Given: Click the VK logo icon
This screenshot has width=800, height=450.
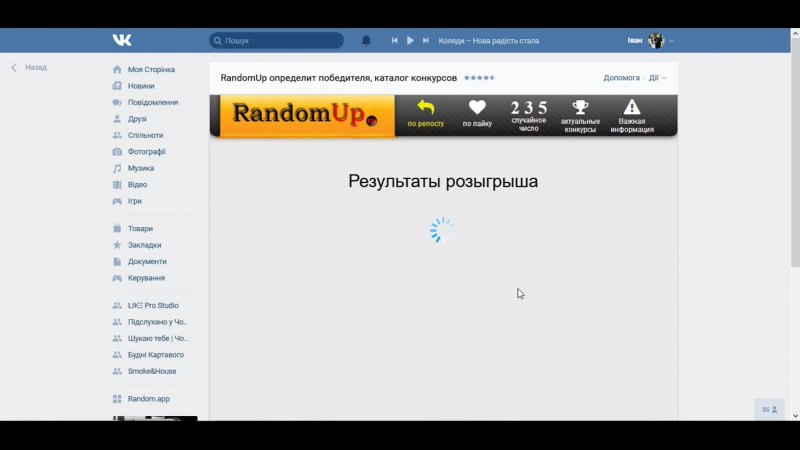Looking at the screenshot, I should pos(122,40).
